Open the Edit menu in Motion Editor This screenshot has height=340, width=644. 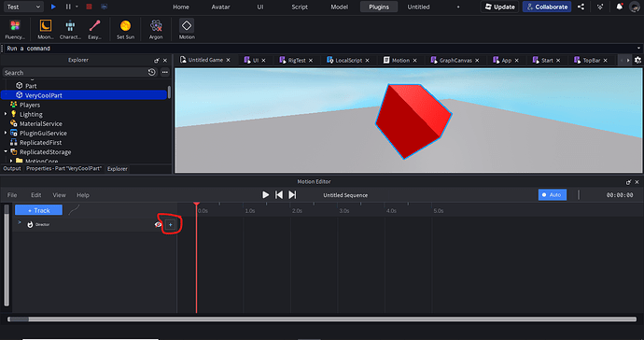[36, 195]
